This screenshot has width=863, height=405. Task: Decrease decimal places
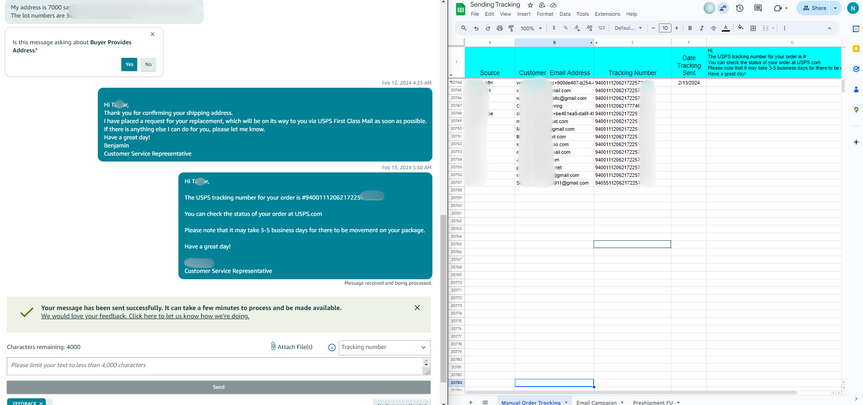point(577,28)
